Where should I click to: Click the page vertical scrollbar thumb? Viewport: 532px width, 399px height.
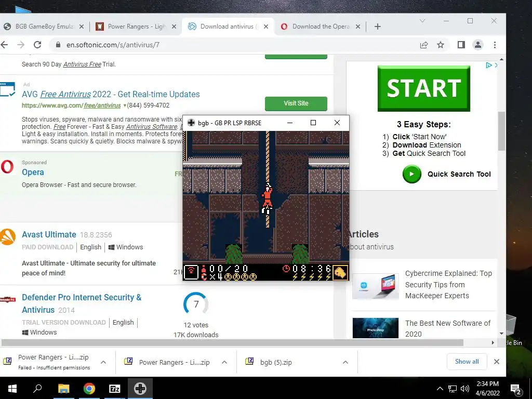click(x=501, y=130)
